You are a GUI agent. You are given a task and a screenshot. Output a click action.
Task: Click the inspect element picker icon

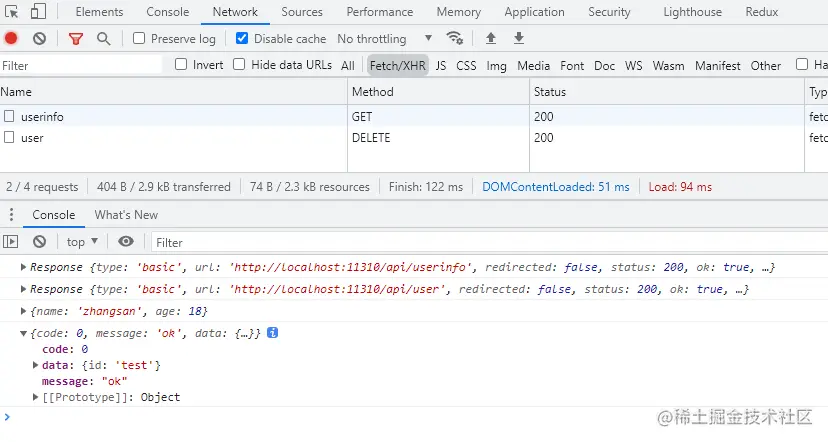pyautogui.click(x=12, y=12)
